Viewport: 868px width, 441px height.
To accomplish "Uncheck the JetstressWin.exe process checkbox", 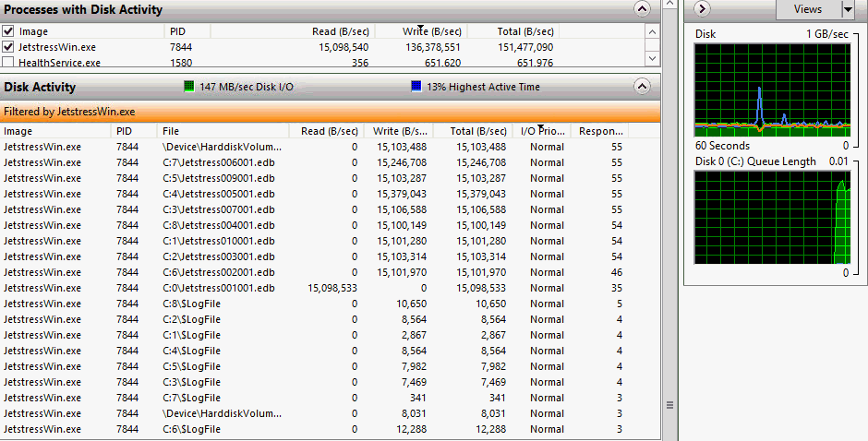I will click(x=8, y=47).
